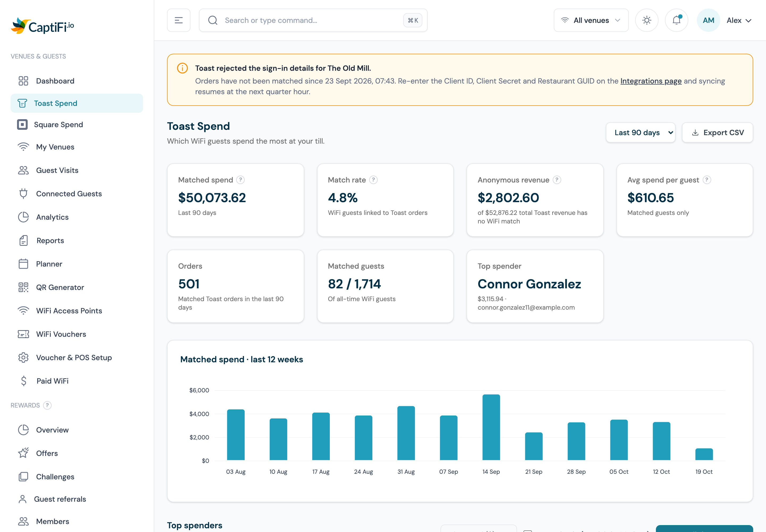Click help icon next to Match rate
Image resolution: width=766 pixels, height=532 pixels.
click(373, 180)
